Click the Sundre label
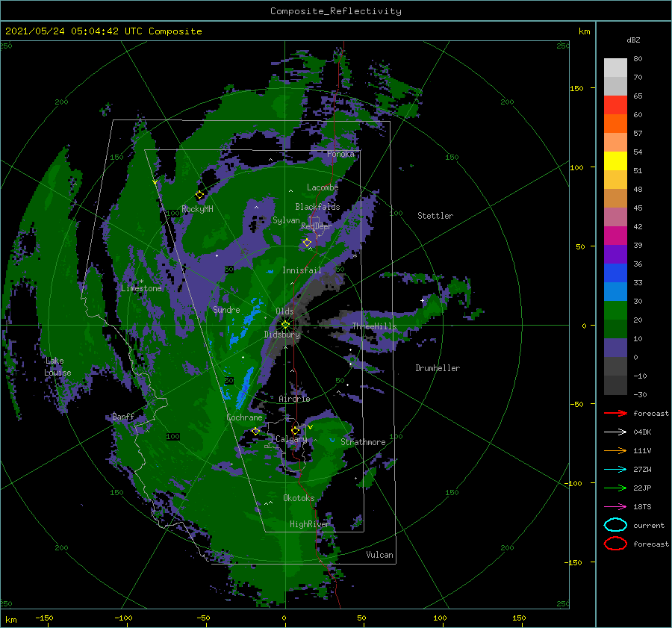 pos(226,309)
